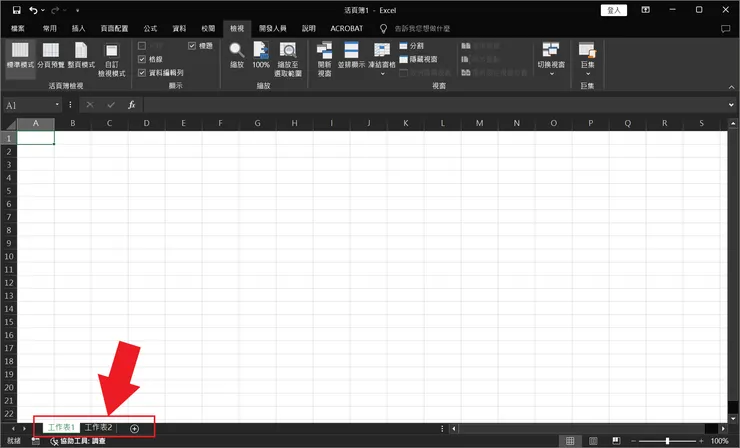Screen dimensions: 740x448
Task: Switch to the 常用 Home tab
Action: tap(50, 29)
